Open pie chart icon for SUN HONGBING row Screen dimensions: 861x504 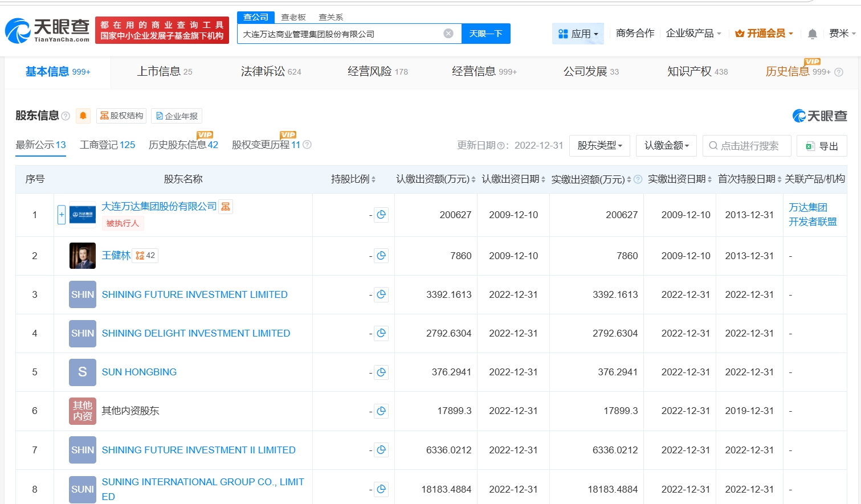[x=381, y=372]
